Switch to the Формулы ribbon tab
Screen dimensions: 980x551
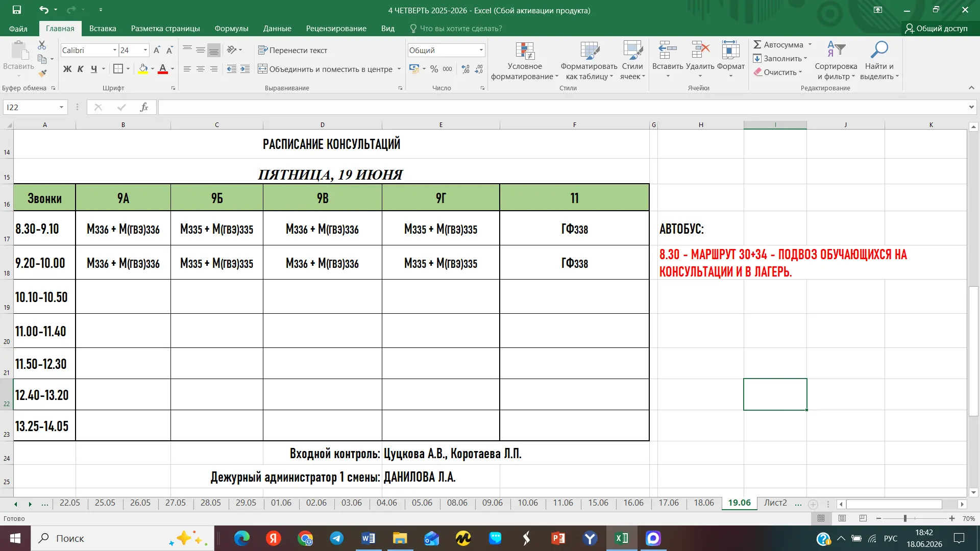tap(231, 28)
